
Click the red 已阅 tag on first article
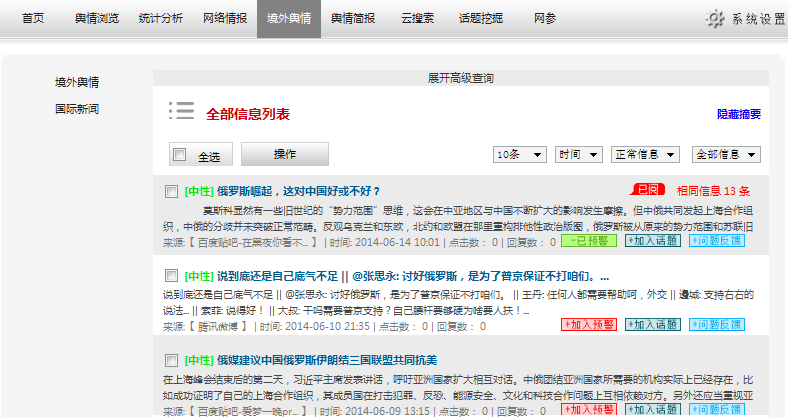(647, 189)
